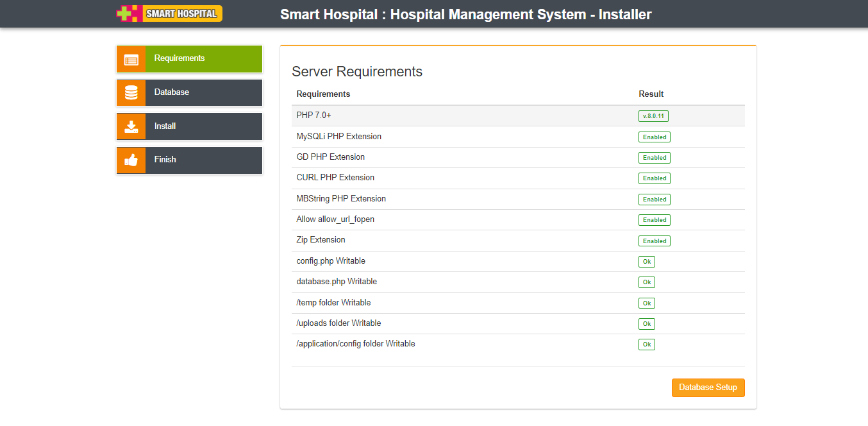Click the Install download icon in sidebar
868x426 pixels.
pyautogui.click(x=131, y=126)
